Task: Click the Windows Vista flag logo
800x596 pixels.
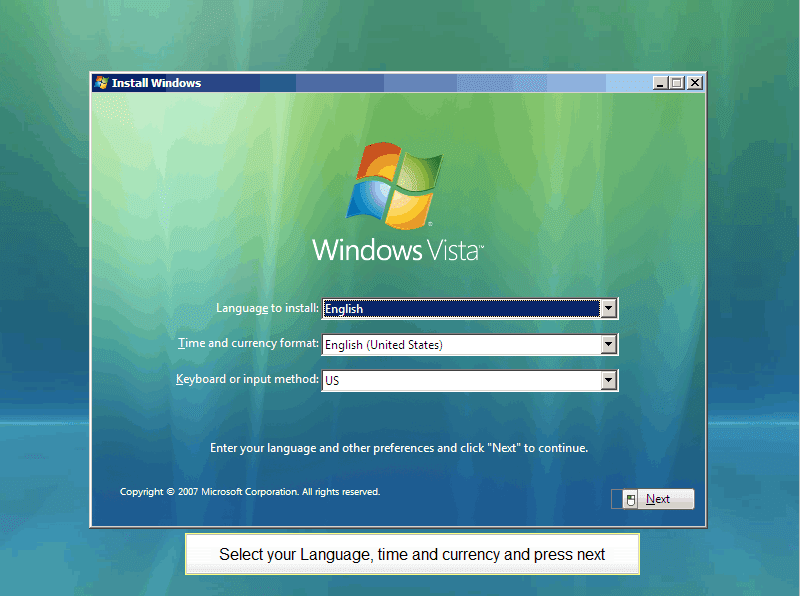Action: 394,185
